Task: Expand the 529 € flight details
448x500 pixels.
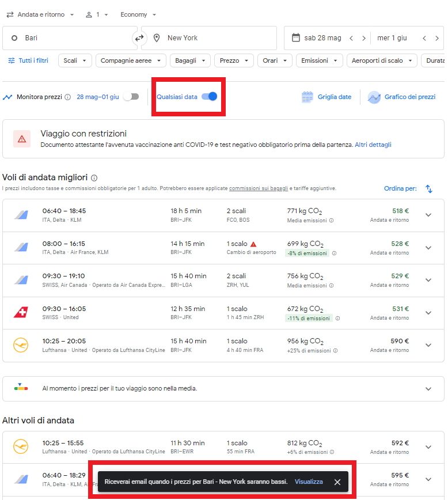Action: coord(428,281)
